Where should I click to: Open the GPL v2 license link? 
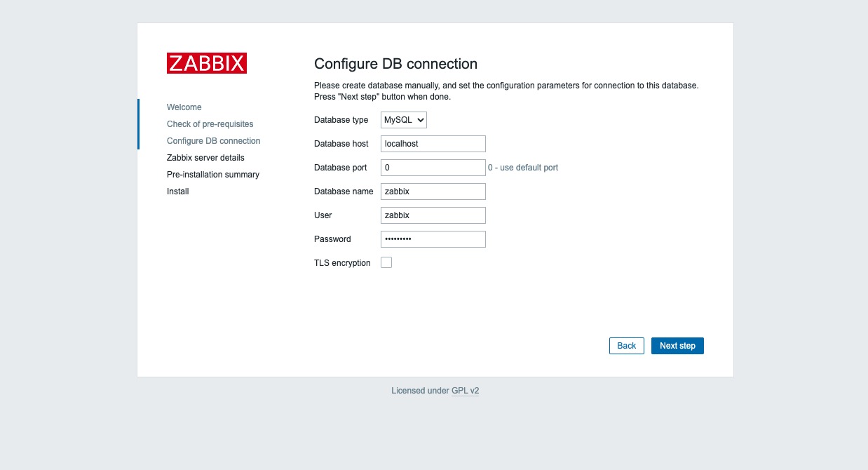[x=466, y=391]
